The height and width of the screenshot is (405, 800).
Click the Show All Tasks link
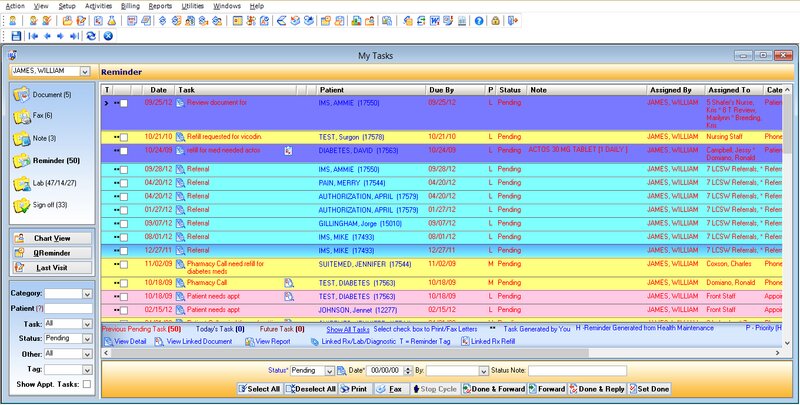click(x=347, y=329)
